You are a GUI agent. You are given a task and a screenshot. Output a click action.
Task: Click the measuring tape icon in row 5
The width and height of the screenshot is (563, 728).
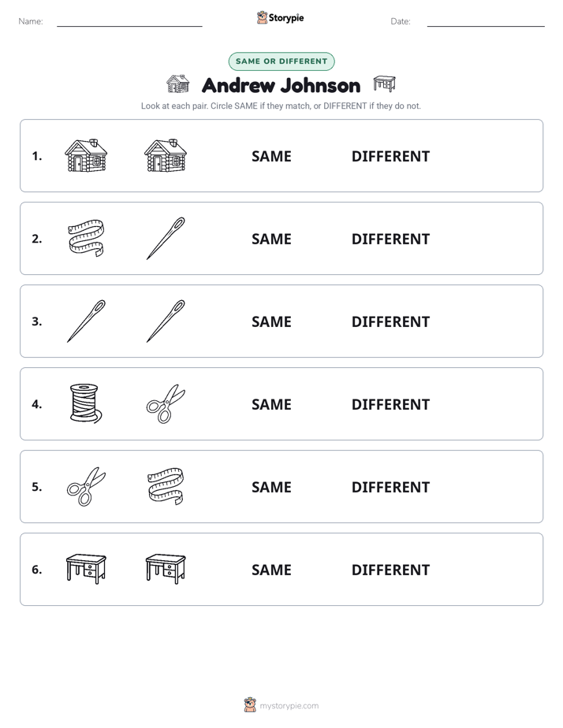[166, 486]
